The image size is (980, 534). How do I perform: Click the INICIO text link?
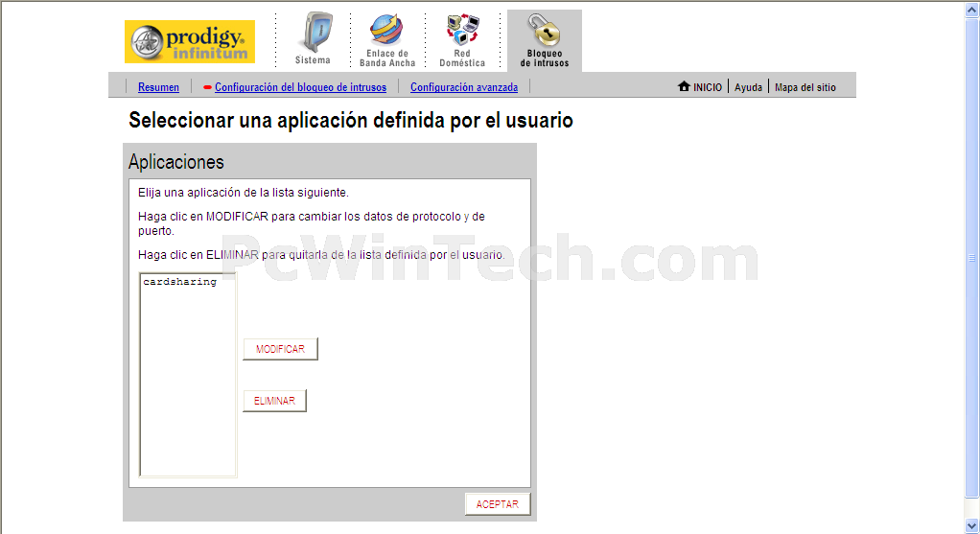pos(708,87)
